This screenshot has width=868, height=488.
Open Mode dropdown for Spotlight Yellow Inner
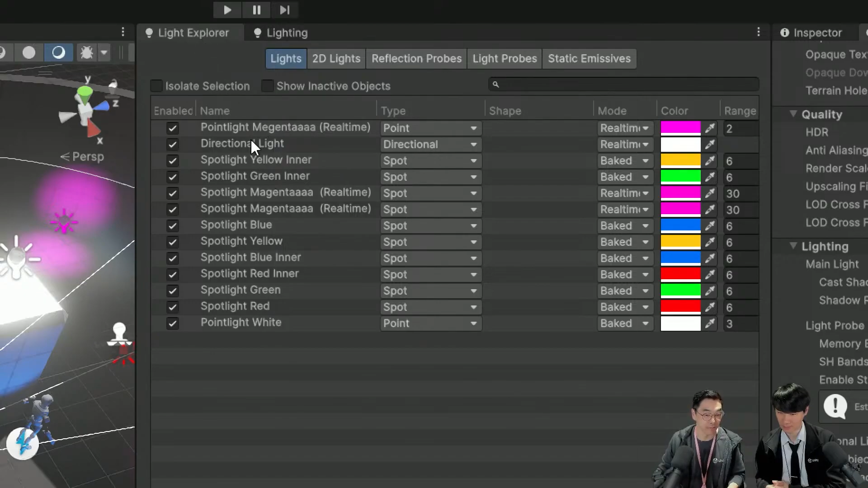(625, 160)
